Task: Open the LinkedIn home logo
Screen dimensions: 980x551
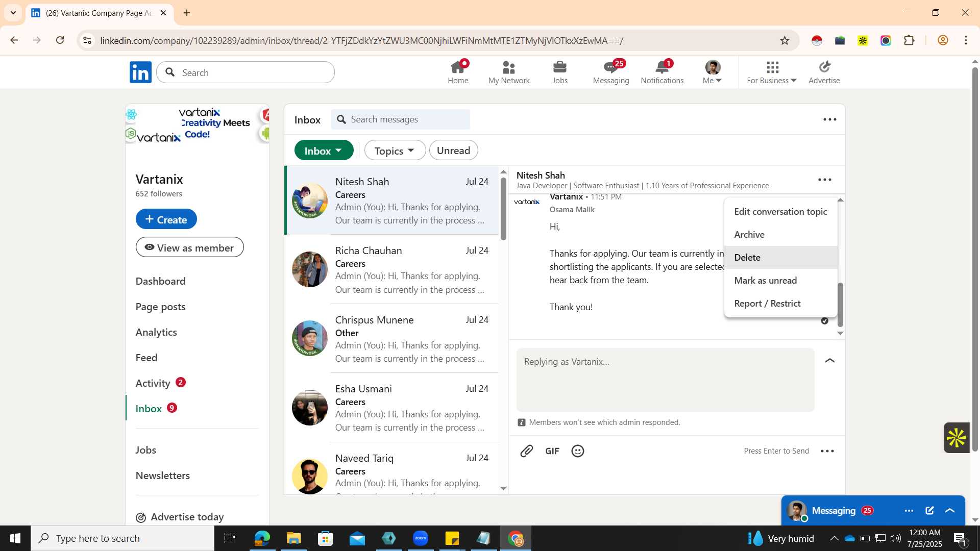Action: (140, 72)
